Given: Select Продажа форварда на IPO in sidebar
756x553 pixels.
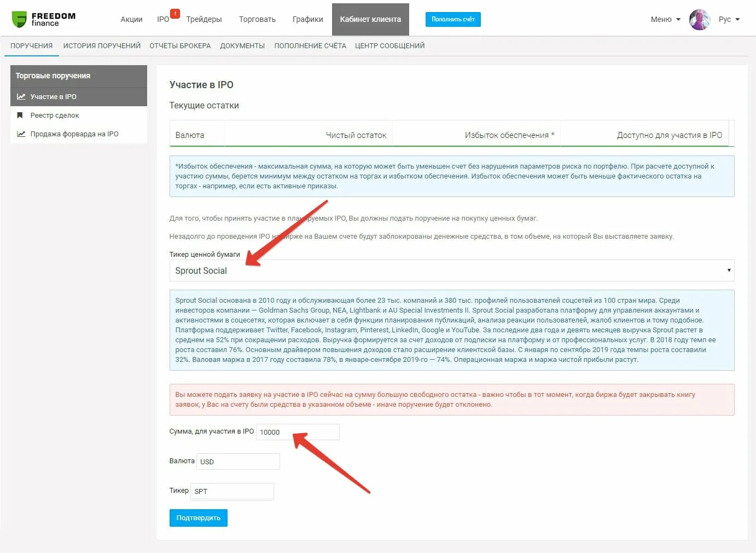Looking at the screenshot, I should tap(79, 134).
